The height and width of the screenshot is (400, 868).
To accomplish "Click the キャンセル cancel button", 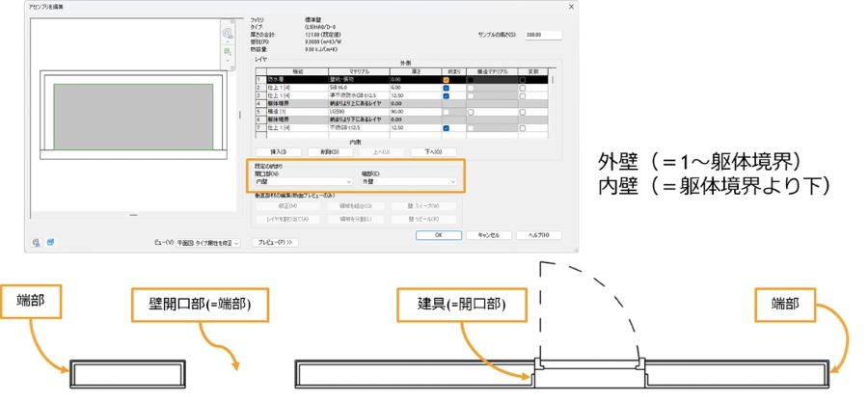I will pyautogui.click(x=486, y=234).
